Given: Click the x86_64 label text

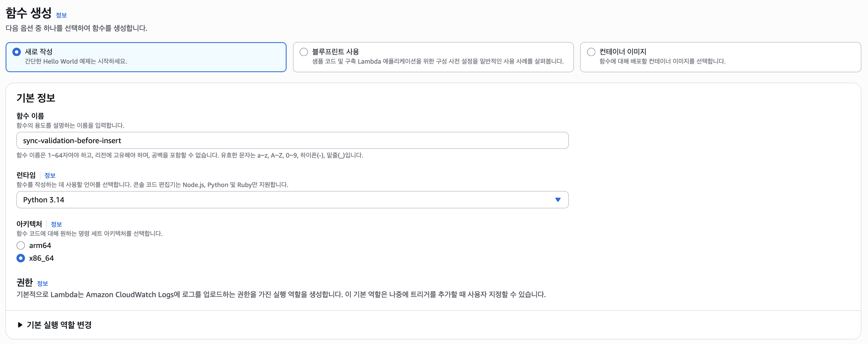Looking at the screenshot, I should (41, 258).
